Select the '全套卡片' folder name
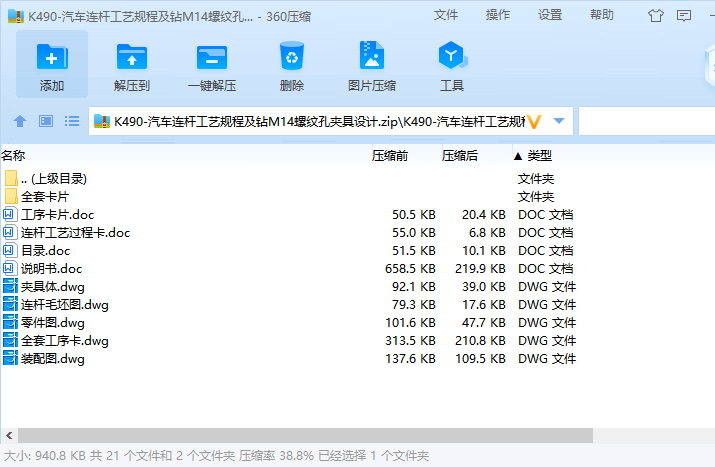715x467 pixels. tap(45, 197)
